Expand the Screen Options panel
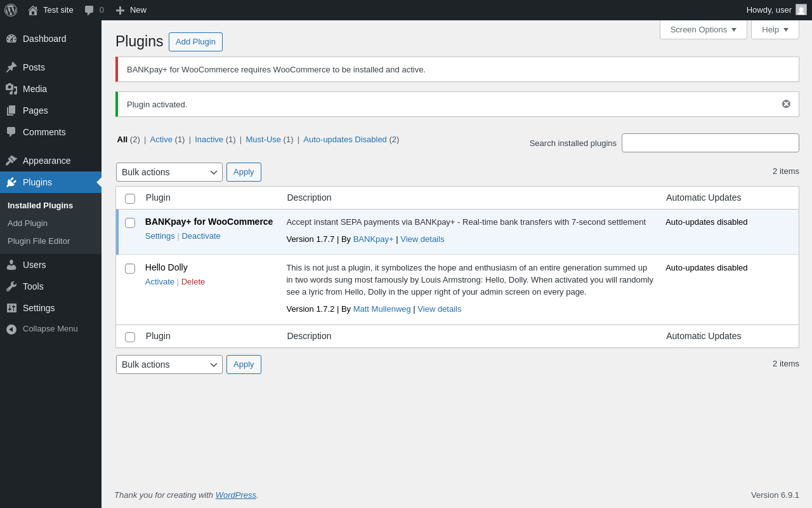The height and width of the screenshot is (508, 812). click(x=703, y=29)
